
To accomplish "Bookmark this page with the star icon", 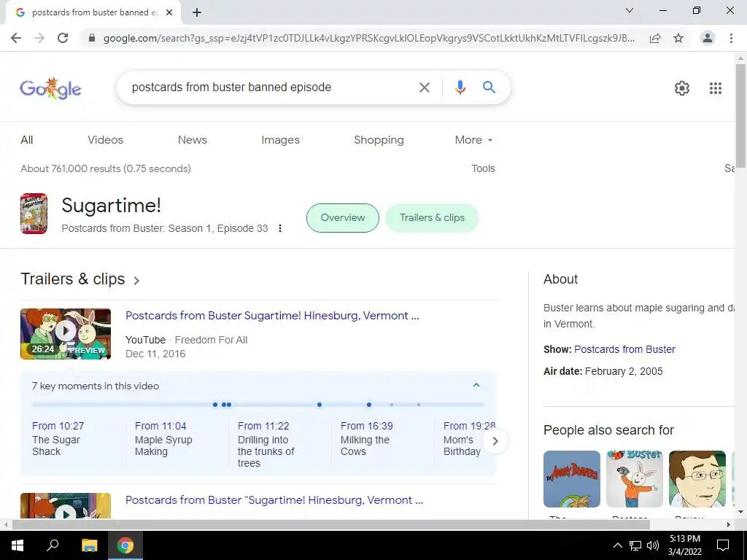I will click(x=678, y=38).
